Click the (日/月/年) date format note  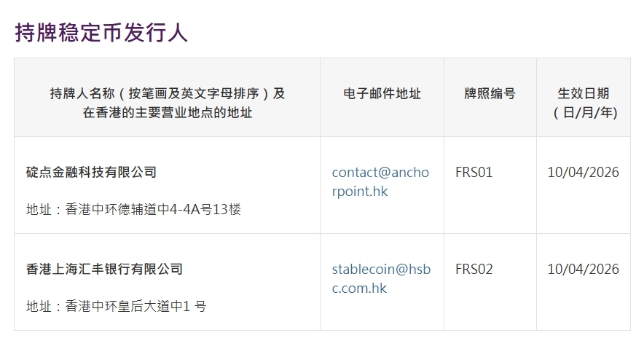[x=584, y=113]
